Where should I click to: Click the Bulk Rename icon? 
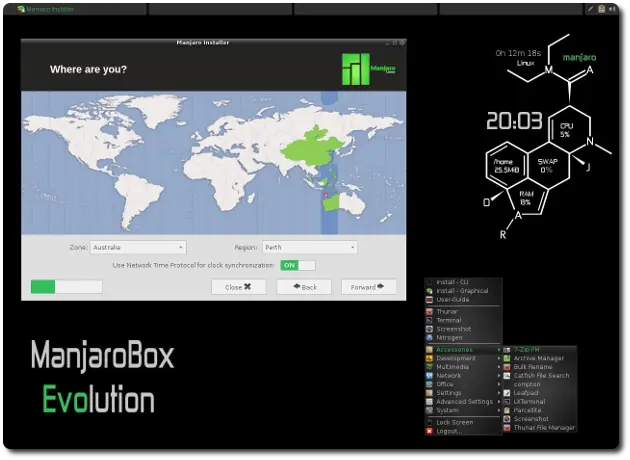(x=507, y=367)
